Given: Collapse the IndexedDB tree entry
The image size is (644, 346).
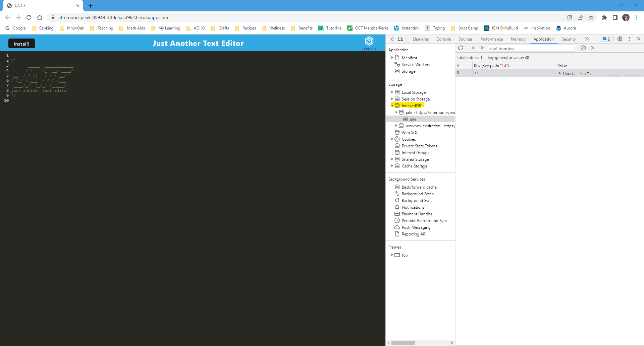Looking at the screenshot, I should 392,105.
